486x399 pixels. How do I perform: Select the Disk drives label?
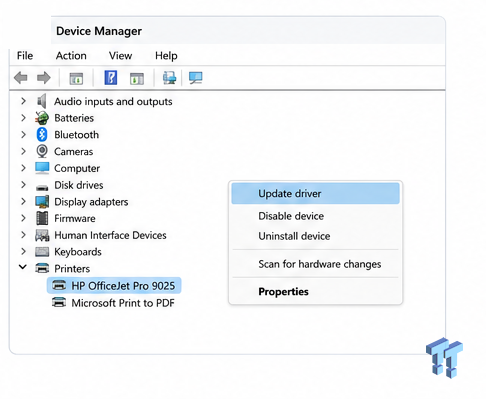point(79,185)
